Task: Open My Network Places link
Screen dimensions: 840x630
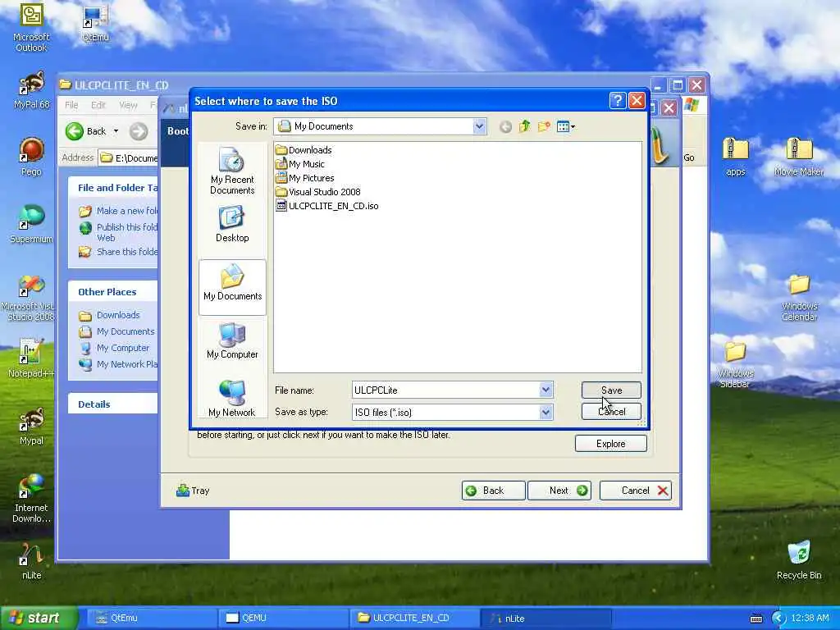Action: tap(118, 364)
